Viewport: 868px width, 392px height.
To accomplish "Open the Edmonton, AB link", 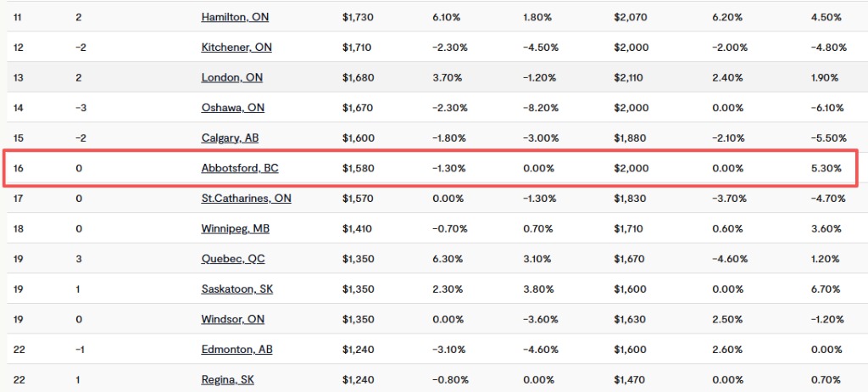I will [236, 350].
